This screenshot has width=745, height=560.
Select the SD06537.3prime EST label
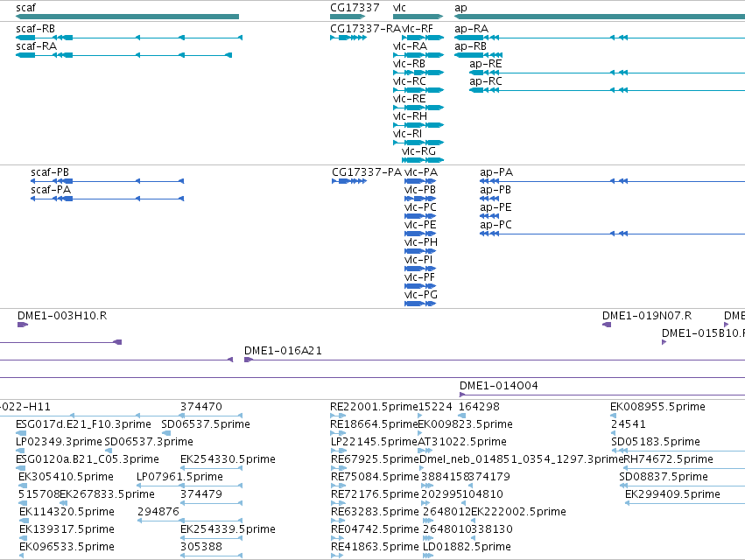149,442
